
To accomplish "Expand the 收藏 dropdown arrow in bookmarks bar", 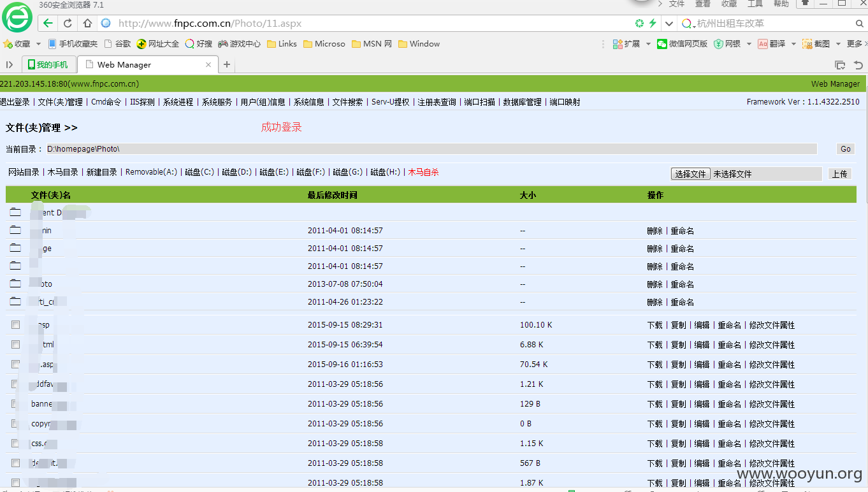I will [x=38, y=44].
